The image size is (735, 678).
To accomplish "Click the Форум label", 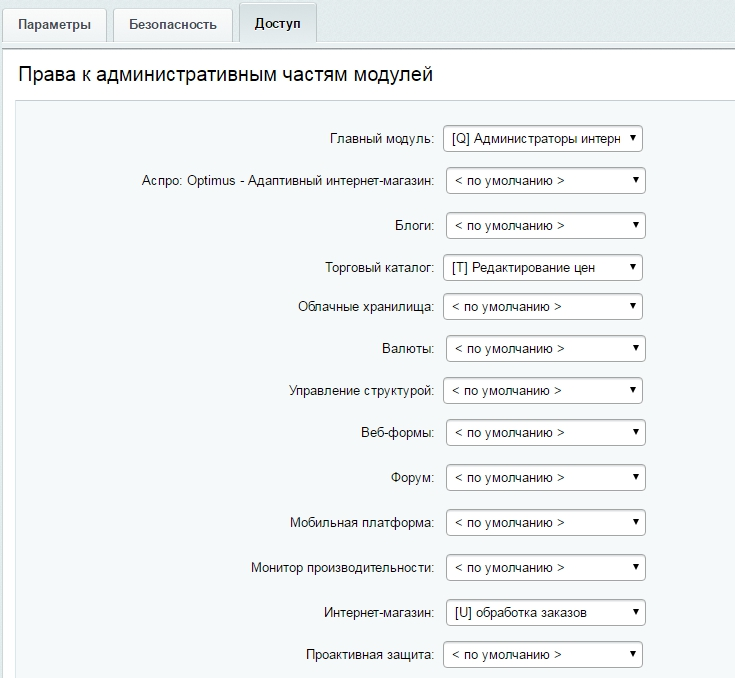I will coord(412,478).
